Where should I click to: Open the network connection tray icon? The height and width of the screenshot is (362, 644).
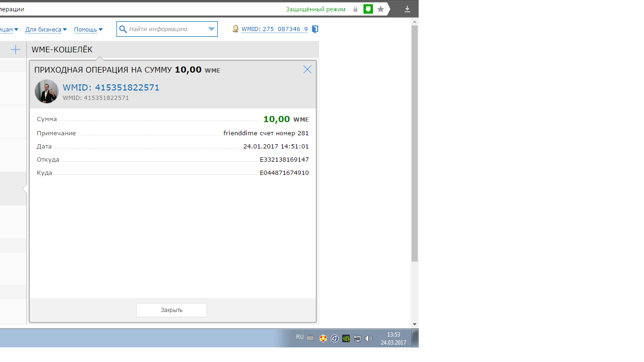click(x=357, y=338)
